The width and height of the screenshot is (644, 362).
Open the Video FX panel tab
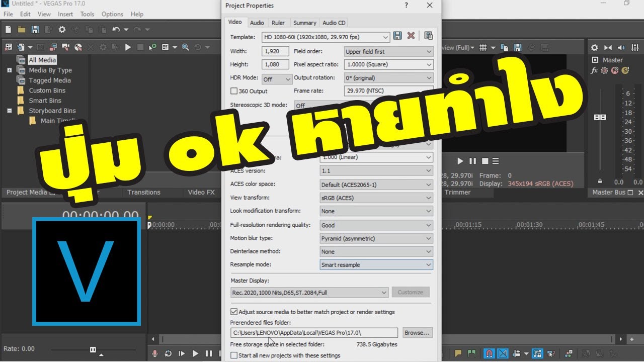pyautogui.click(x=201, y=192)
